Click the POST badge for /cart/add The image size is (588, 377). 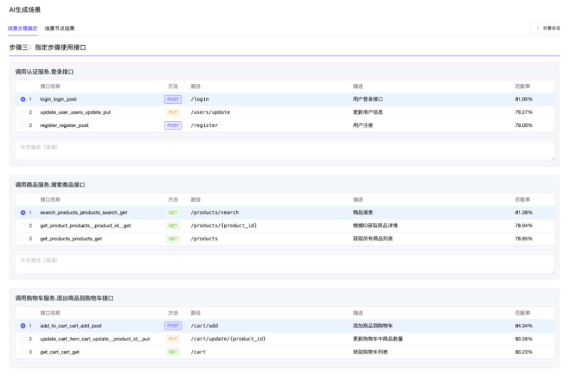pyautogui.click(x=173, y=326)
